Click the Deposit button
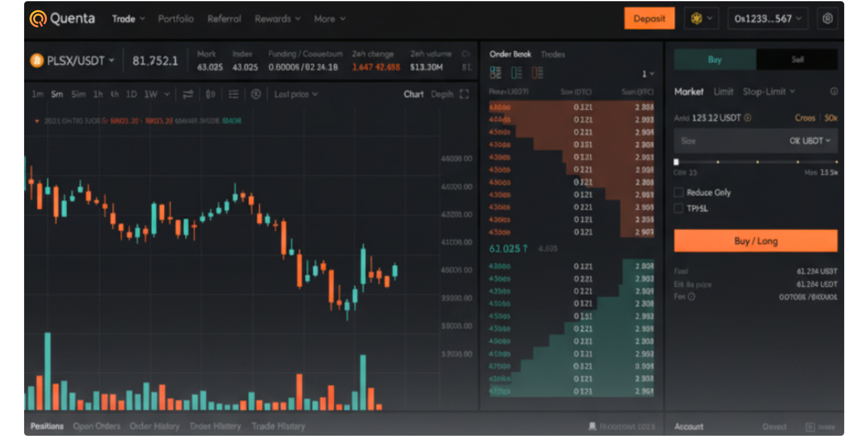The width and height of the screenshot is (868, 437). coord(649,18)
